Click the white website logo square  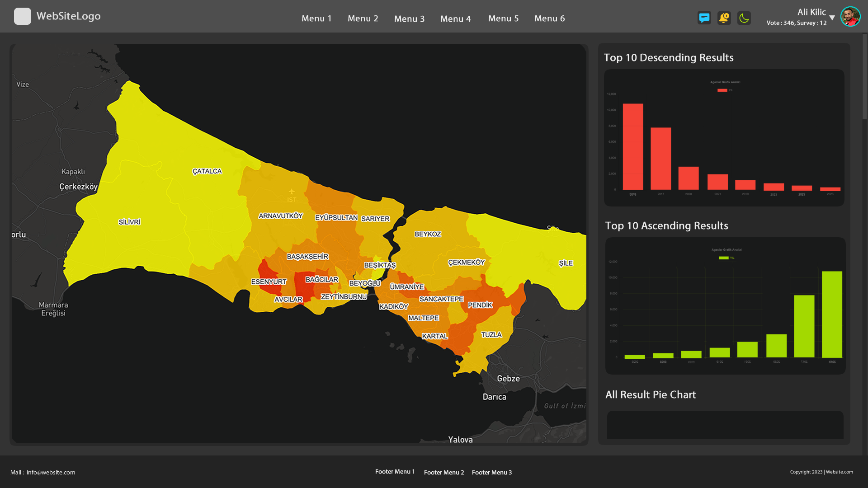pos(23,16)
